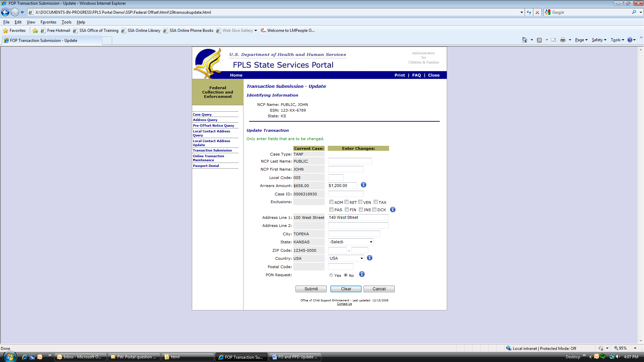Click the zoom level 95% control

pos(623,348)
